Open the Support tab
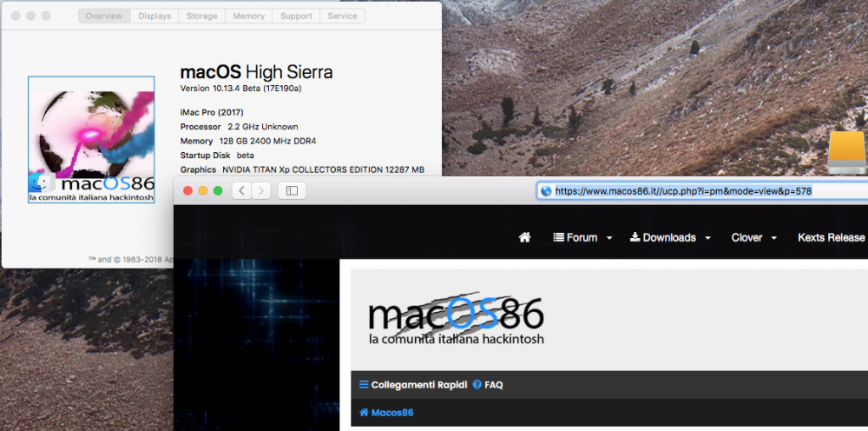868x431 pixels. click(296, 16)
